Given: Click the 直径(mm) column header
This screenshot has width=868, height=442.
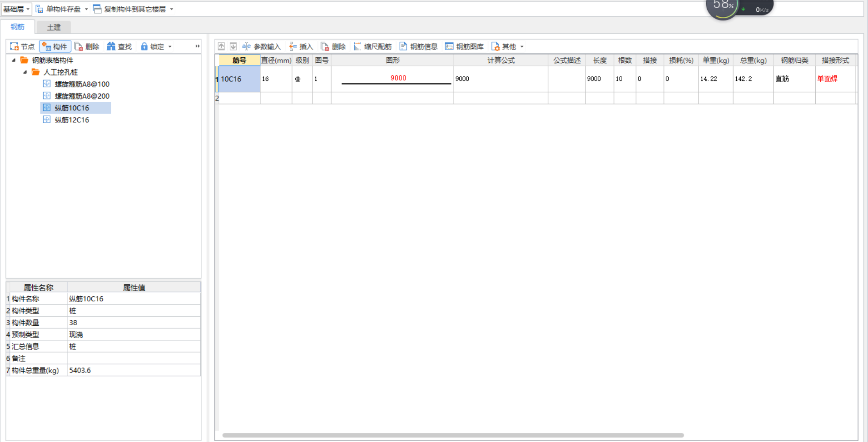Looking at the screenshot, I should click(276, 60).
